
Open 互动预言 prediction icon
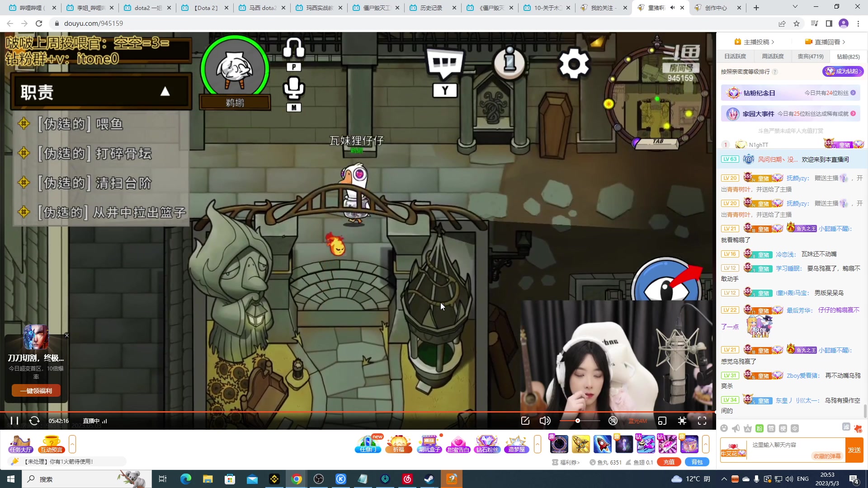pyautogui.click(x=52, y=444)
